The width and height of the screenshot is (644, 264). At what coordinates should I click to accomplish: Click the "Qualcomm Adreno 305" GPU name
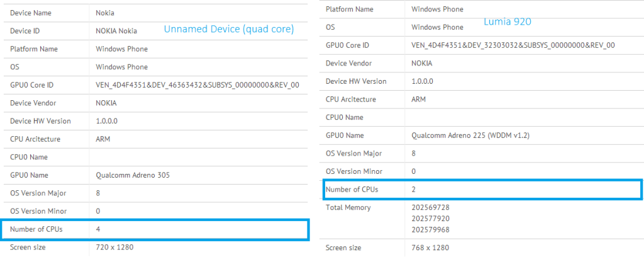coord(133,175)
